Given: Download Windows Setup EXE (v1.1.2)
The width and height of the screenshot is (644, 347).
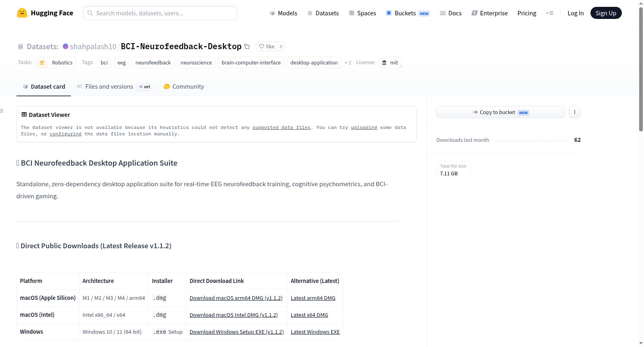Looking at the screenshot, I should click(237, 332).
